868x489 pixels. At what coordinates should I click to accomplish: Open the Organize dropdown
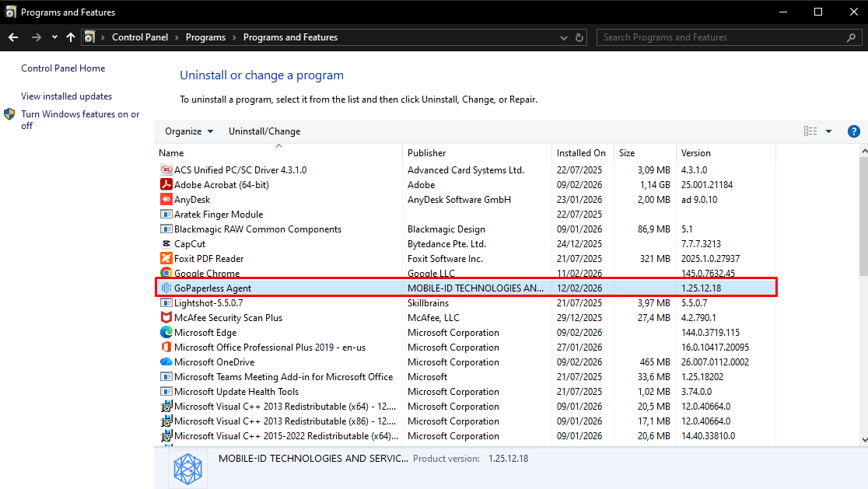coord(189,131)
